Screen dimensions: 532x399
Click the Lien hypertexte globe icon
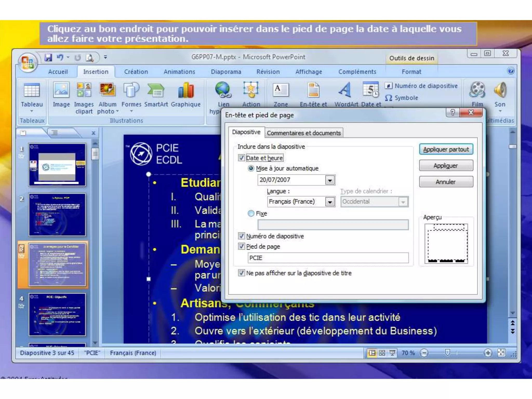click(x=223, y=90)
